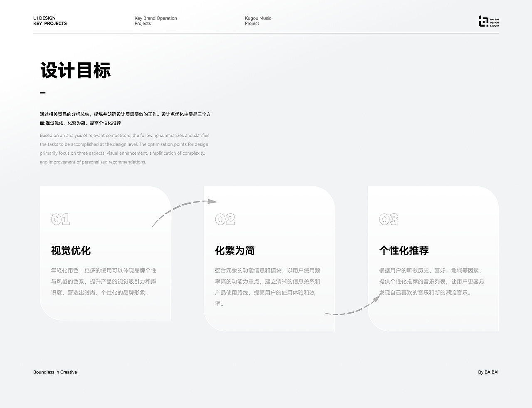532x408 pixels.
Task: Click the English paragraph starting 'Based on an analysis'
Action: click(125, 149)
